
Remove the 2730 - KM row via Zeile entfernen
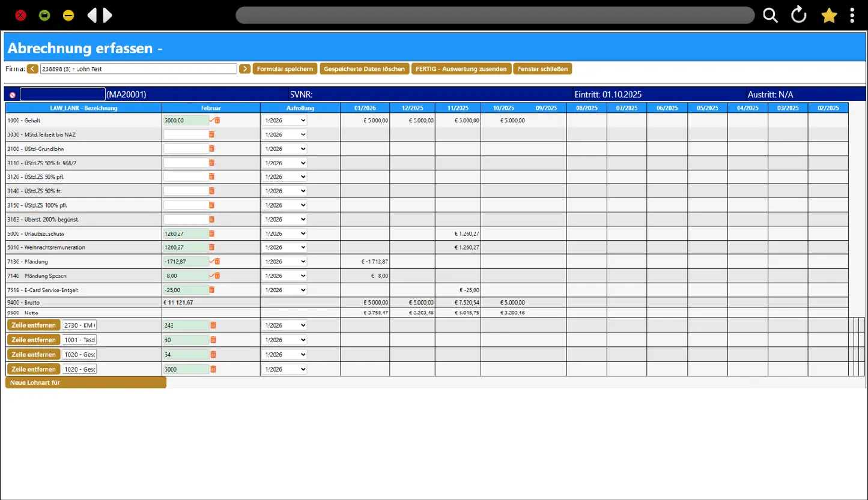point(34,325)
